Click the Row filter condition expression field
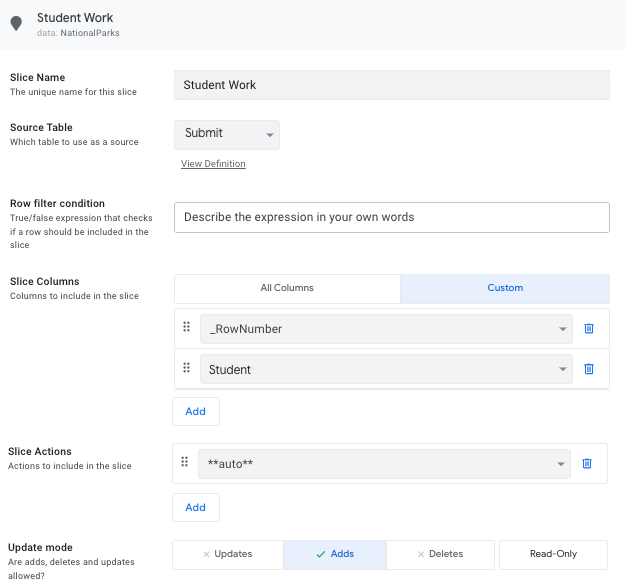This screenshot has width=625, height=580. 392,217
